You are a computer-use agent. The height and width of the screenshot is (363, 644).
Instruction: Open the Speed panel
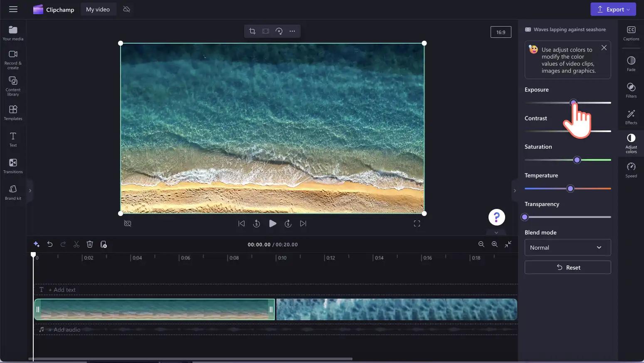(x=631, y=170)
